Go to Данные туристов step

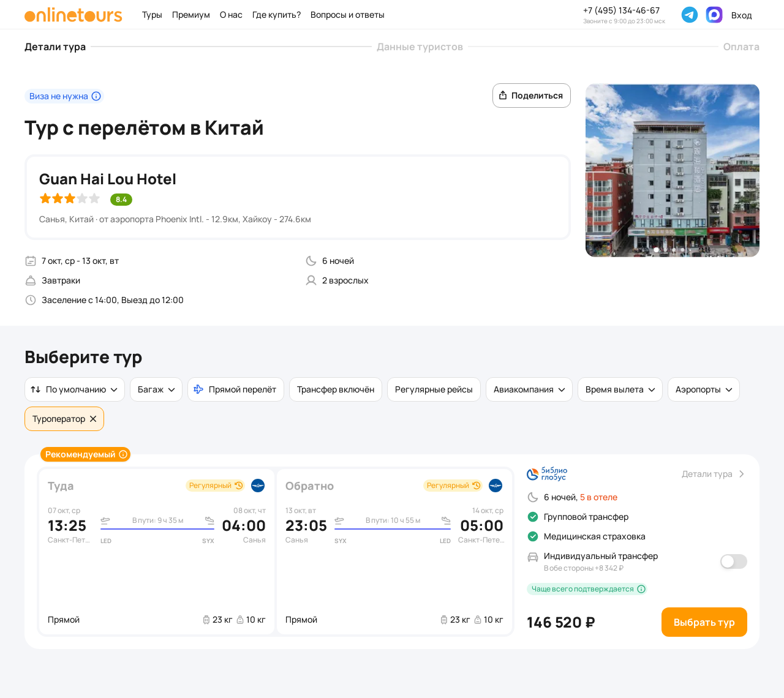coord(420,47)
